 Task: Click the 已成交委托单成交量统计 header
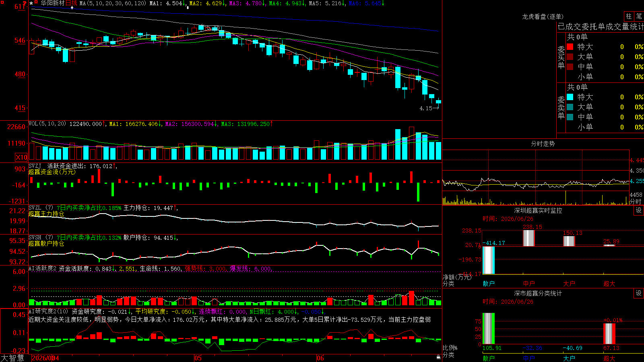click(601, 27)
